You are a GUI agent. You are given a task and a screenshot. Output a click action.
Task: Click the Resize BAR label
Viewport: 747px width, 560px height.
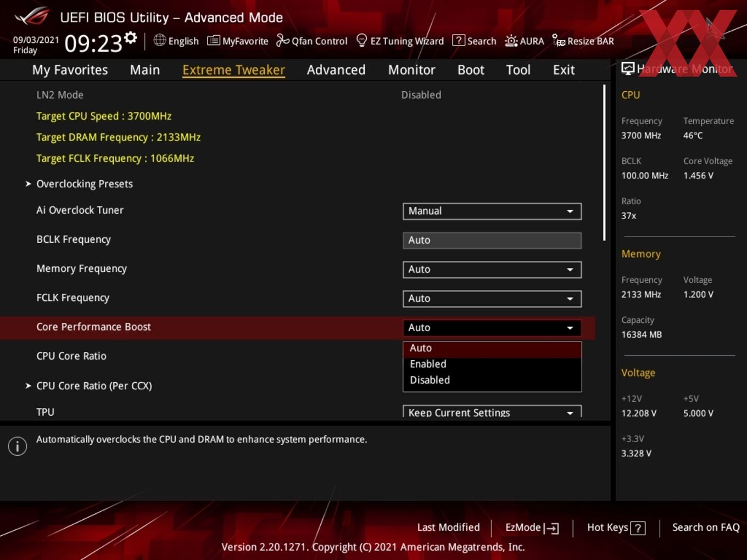pos(590,41)
